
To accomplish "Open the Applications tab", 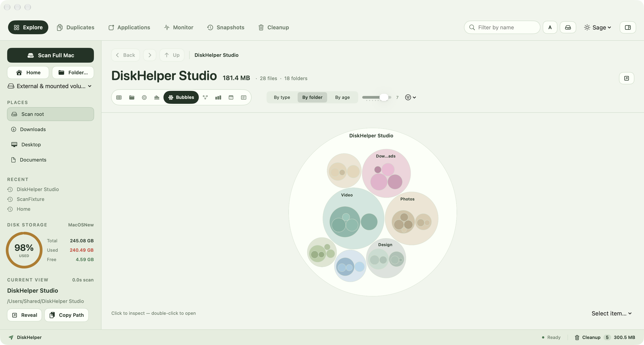I will [129, 27].
